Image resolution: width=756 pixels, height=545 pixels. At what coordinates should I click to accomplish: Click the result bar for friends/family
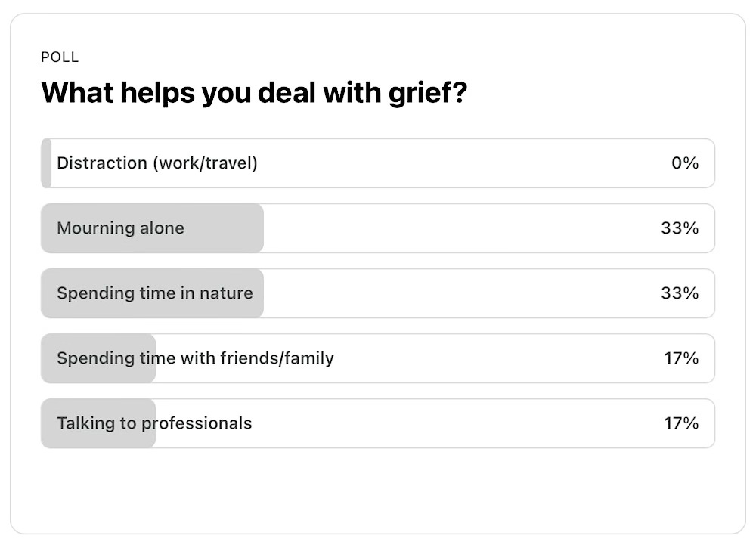point(98,358)
